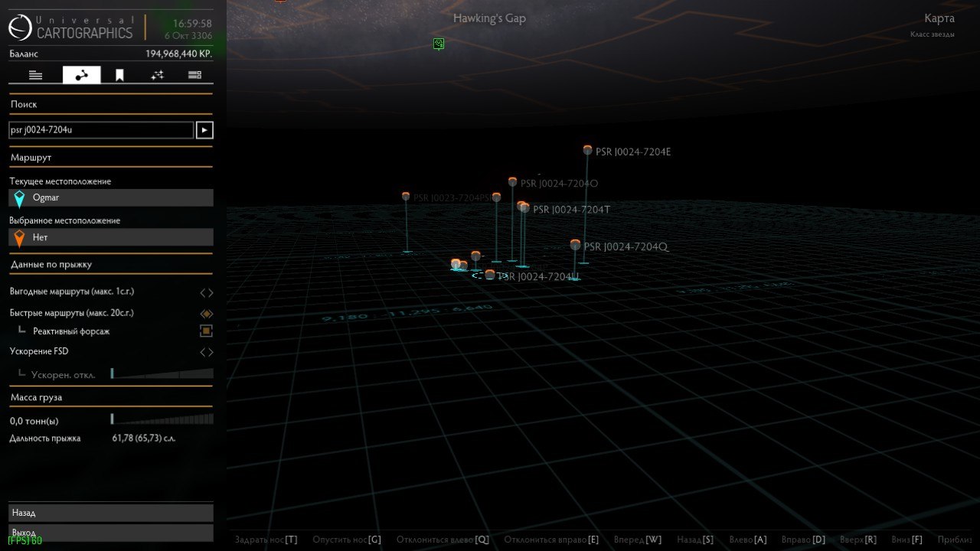Image resolution: width=980 pixels, height=551 pixels.
Task: Open the Bookmarks tab icon
Action: (119, 75)
